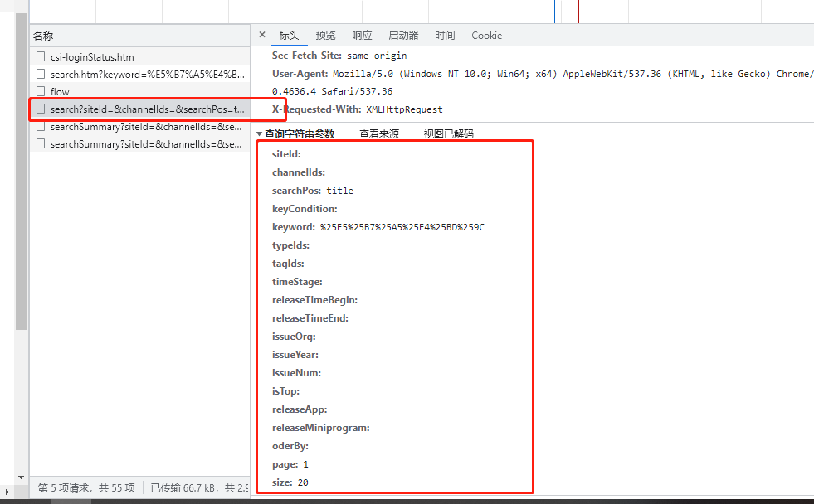Click the siteId parameter name
814x504 pixels.
coord(286,154)
